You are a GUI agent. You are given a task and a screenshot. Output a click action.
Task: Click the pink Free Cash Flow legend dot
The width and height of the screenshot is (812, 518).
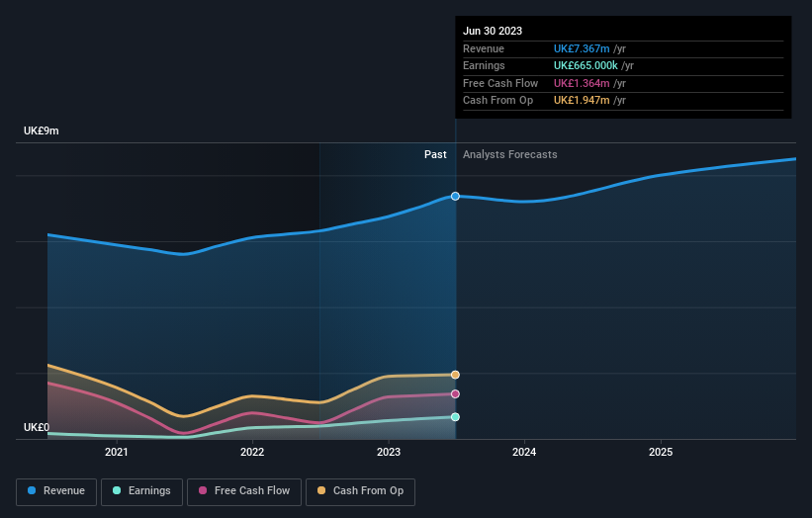[203, 490]
